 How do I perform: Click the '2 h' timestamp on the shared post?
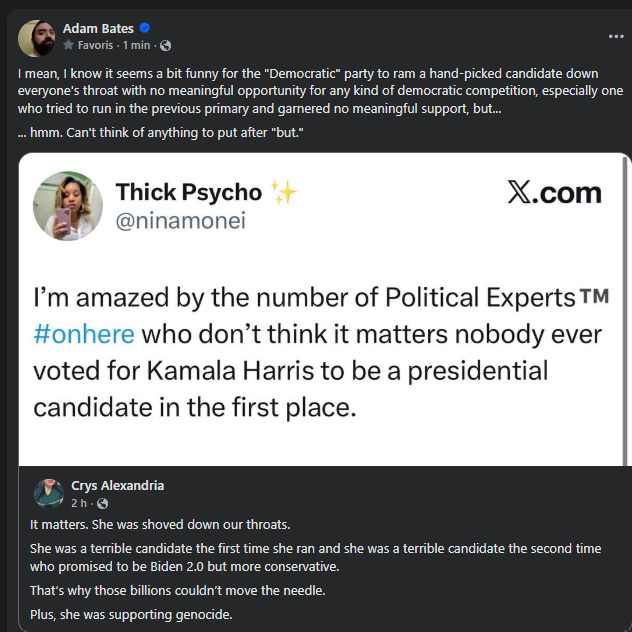[x=79, y=503]
